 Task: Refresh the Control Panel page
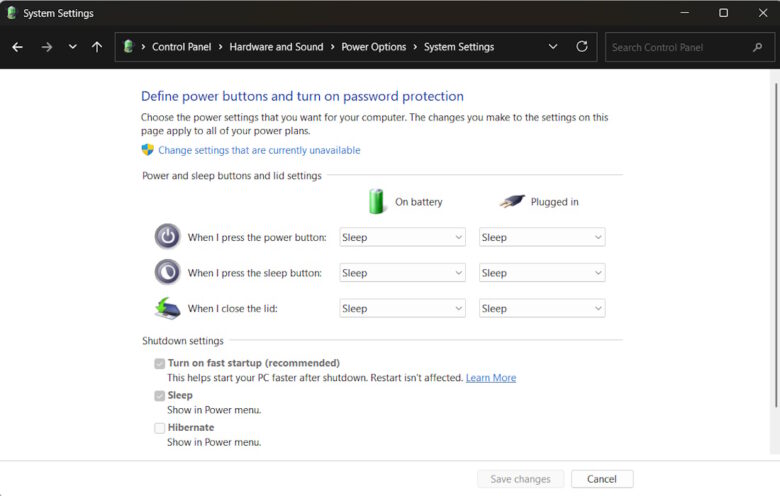coord(582,47)
